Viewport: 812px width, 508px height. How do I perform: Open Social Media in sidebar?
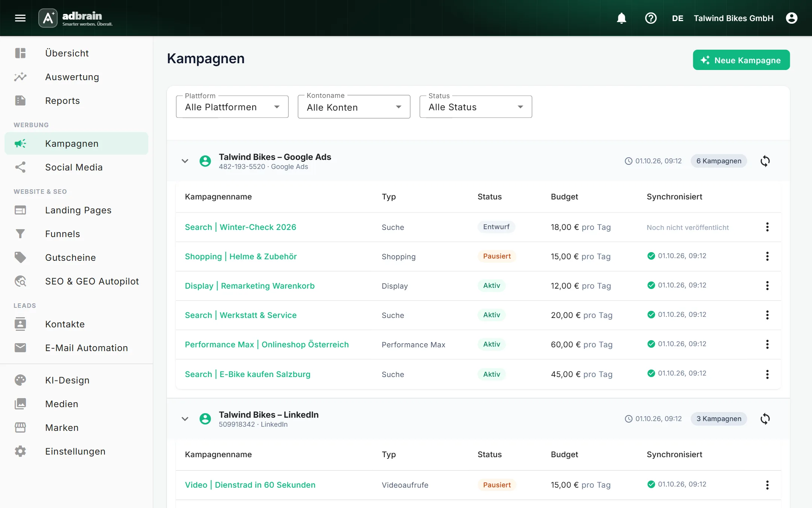[76, 167]
